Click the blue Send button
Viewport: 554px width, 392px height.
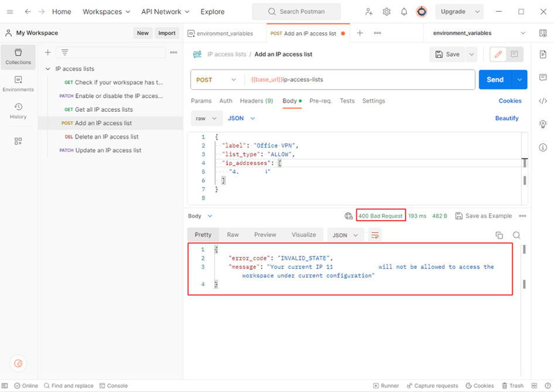click(x=495, y=80)
